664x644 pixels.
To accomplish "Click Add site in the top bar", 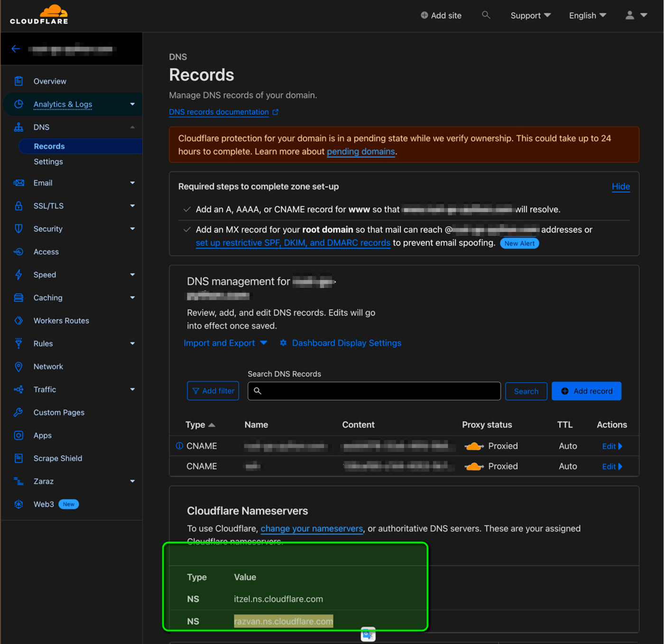I will click(441, 15).
